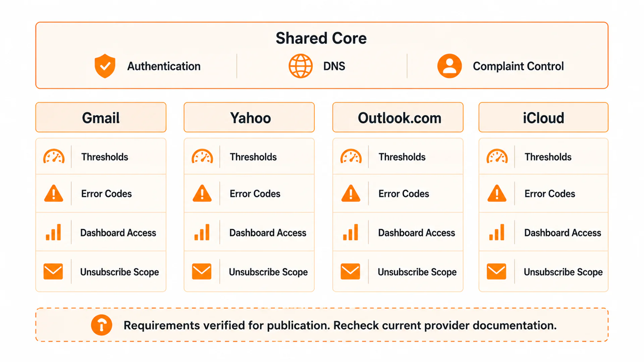
Task: Click Dashboard Access text under Gmail
Action: [118, 233]
